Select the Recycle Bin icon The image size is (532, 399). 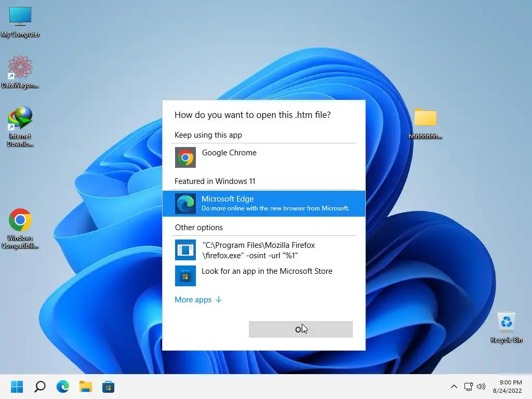point(506,327)
